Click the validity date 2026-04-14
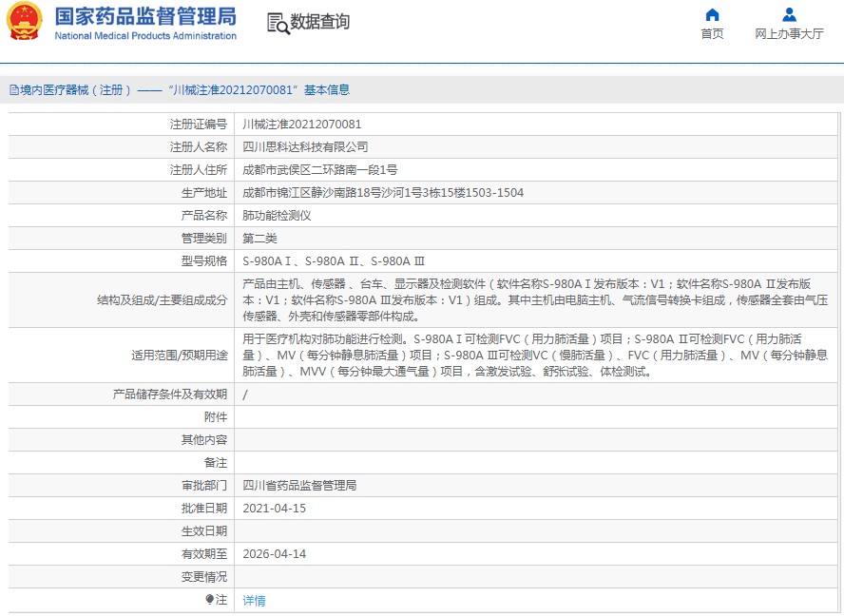Viewport: 844px width, 616px height. tap(275, 554)
